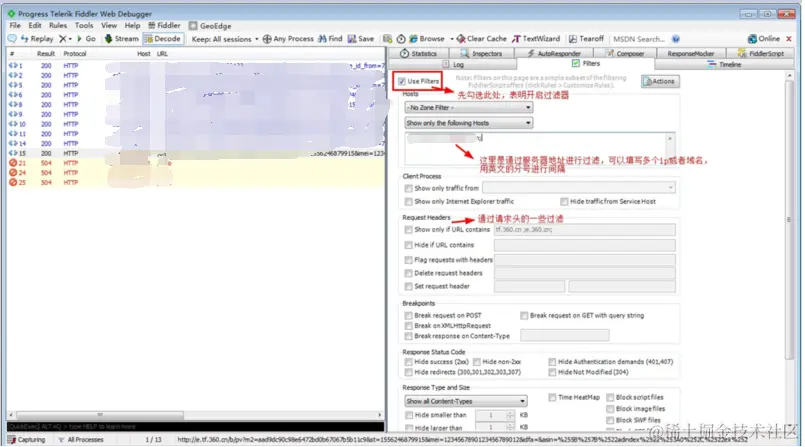Click the All Processes status filter
The width and height of the screenshot is (805, 447).
coord(81,440)
